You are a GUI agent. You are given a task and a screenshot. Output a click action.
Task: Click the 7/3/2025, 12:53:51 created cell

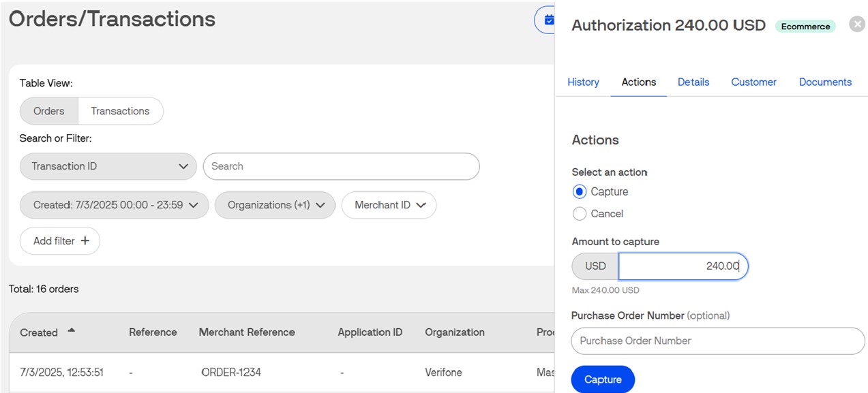point(62,373)
